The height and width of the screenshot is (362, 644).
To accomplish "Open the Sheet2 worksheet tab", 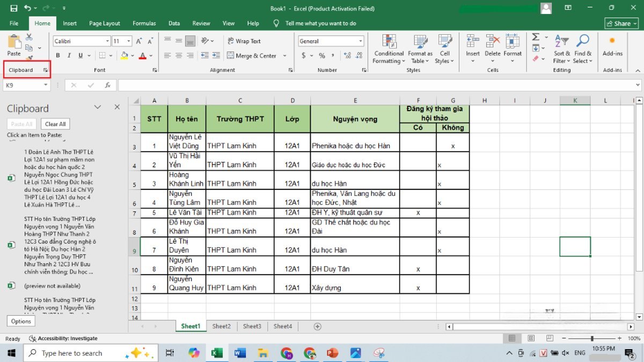I will [221, 326].
